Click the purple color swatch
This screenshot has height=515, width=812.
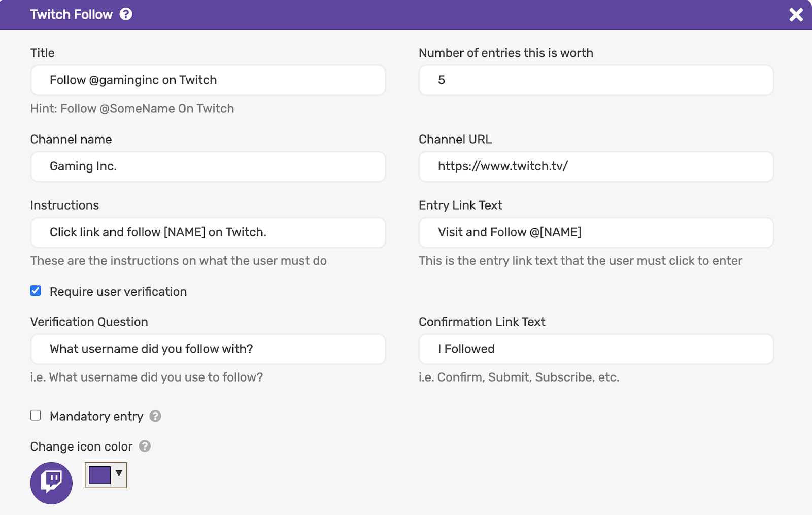(99, 475)
